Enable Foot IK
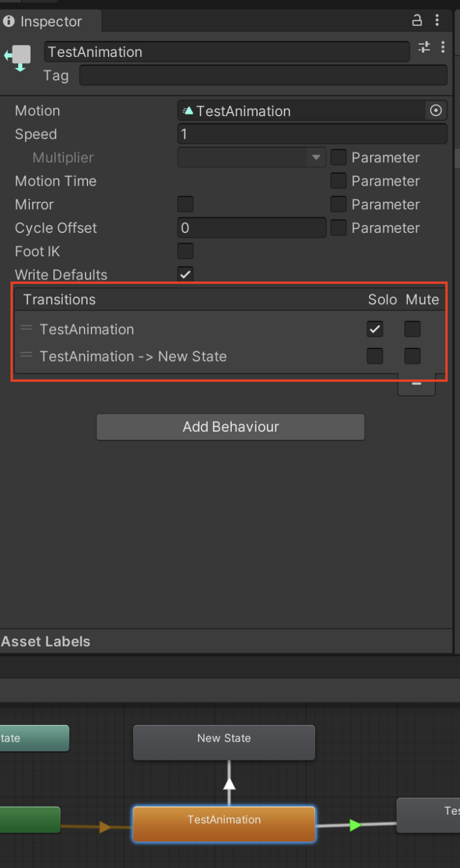Image resolution: width=460 pixels, height=868 pixels. pyautogui.click(x=185, y=251)
